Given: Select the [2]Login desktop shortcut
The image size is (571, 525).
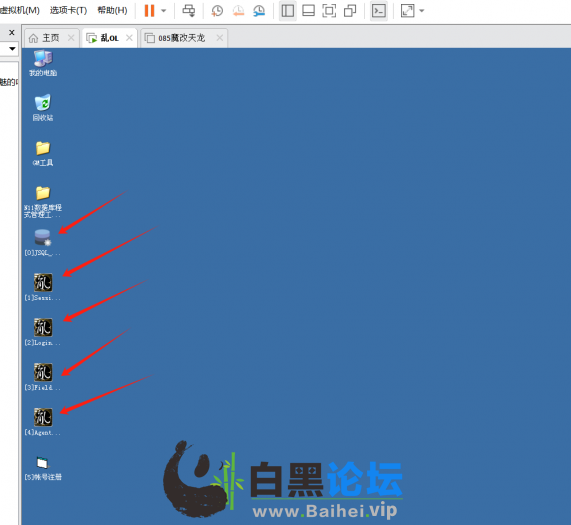Looking at the screenshot, I should coord(43,332).
